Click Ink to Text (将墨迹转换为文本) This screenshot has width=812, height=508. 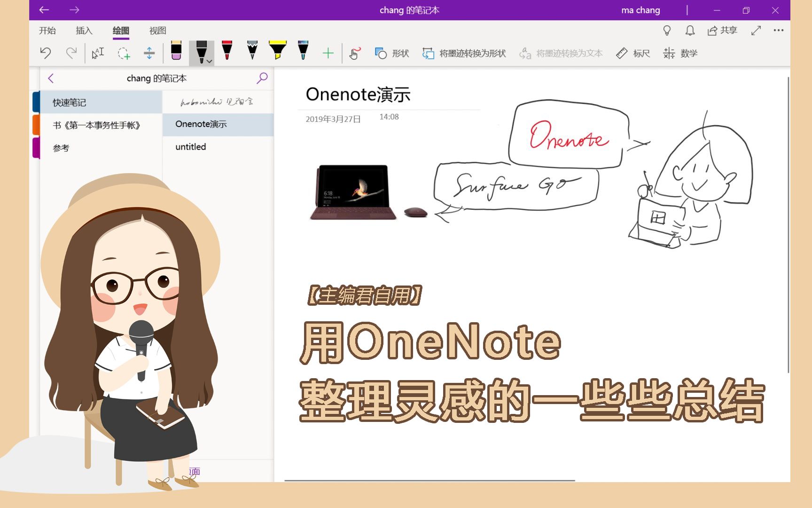point(561,53)
